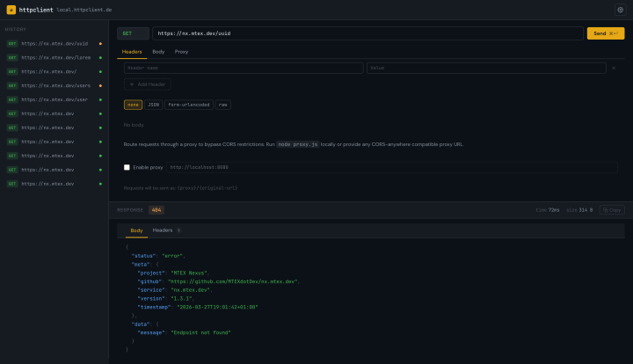The width and height of the screenshot is (633, 364).
Task: Click local.httpclient.de host label
Action: (x=84, y=10)
